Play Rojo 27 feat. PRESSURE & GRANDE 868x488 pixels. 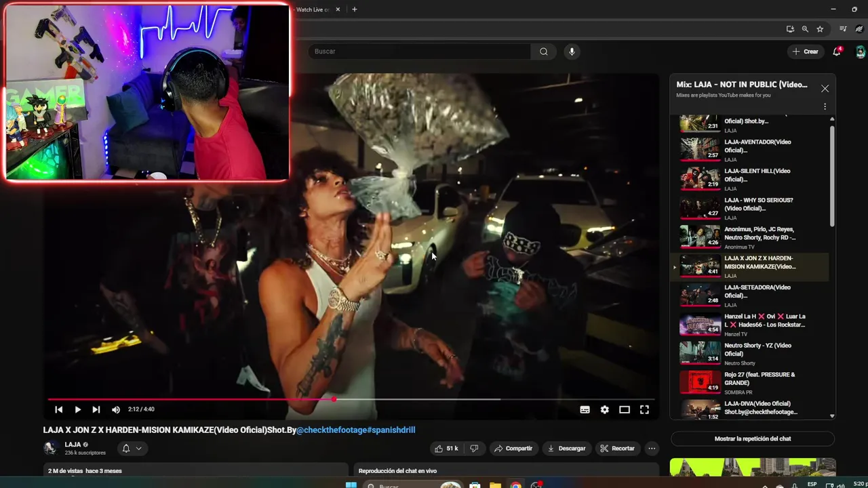click(x=751, y=383)
